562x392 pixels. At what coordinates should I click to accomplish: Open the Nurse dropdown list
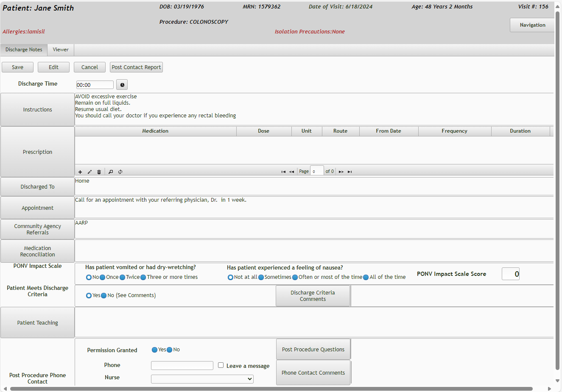point(202,379)
